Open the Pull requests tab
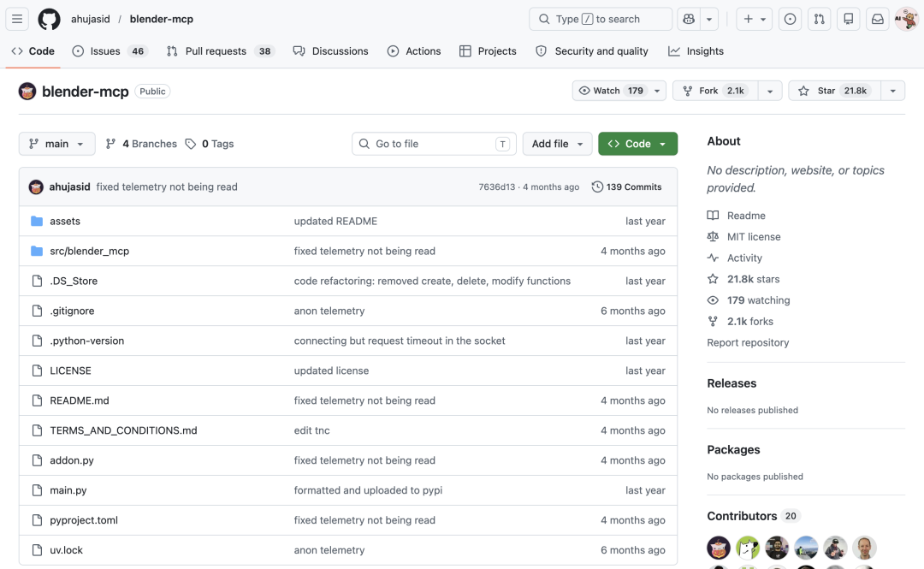 [221, 51]
